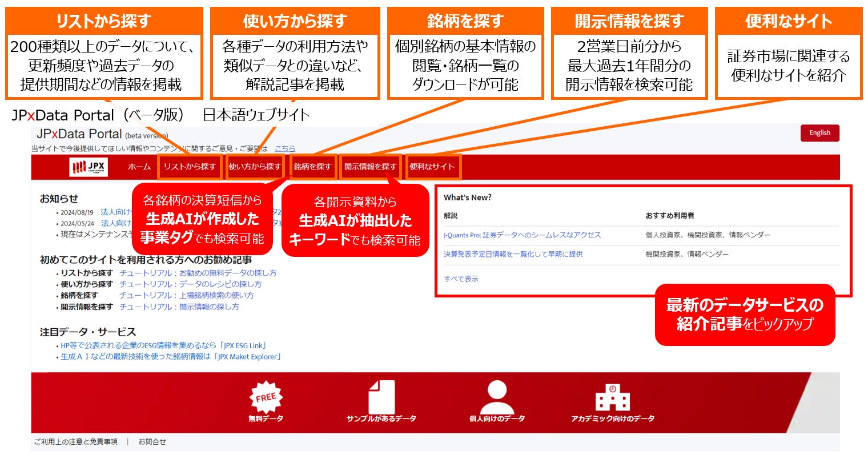Select 使い方から探す in the navigation bar
Screen dimensions: 868x455
coord(255,167)
